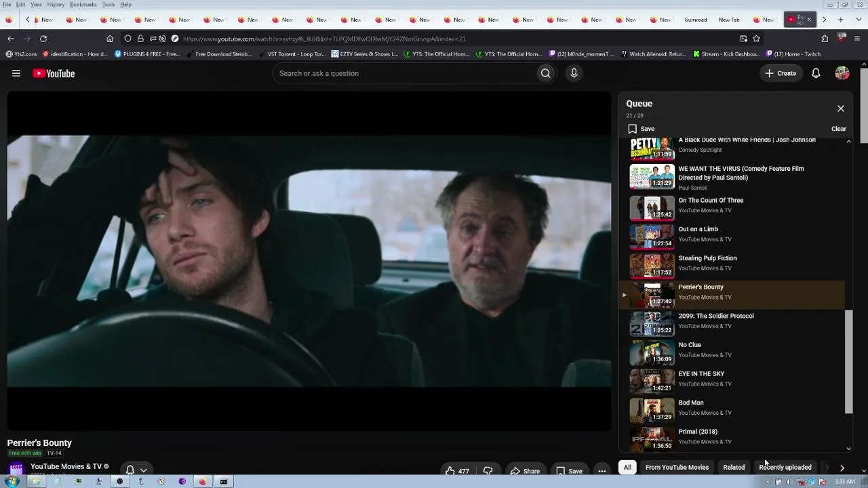Open the Tools menu
Image resolution: width=868 pixels, height=488 pixels.
pos(108,5)
